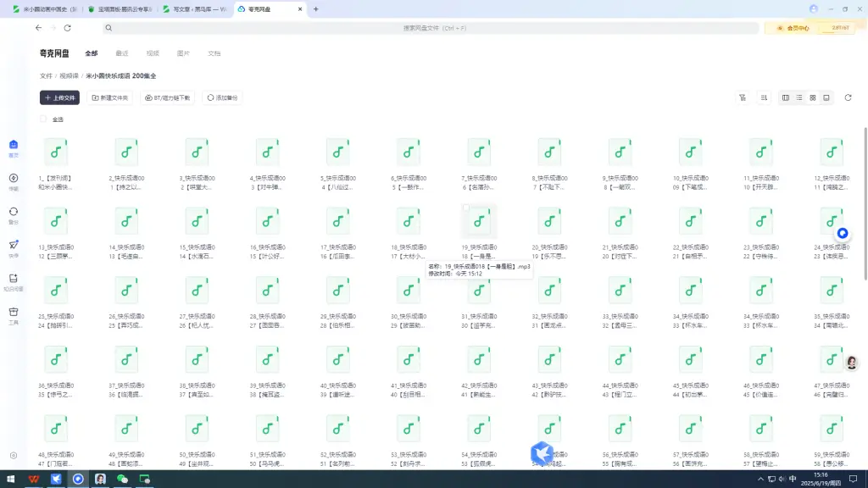Open the transfer lightning icon in sidebar
868x488 pixels.
(14, 178)
